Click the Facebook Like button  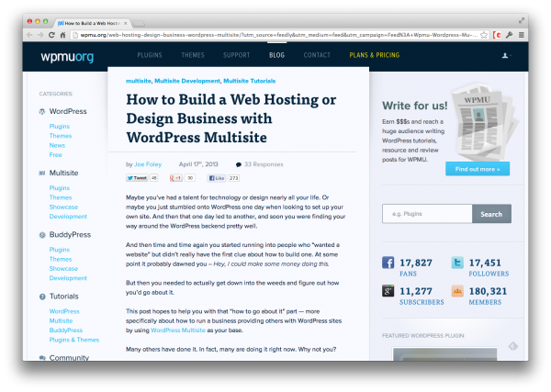coord(217,178)
